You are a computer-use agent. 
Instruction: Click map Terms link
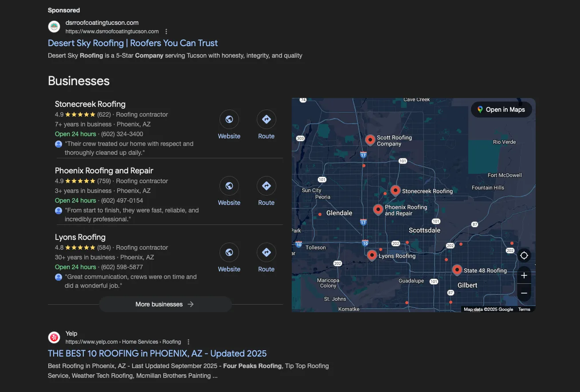tap(524, 310)
